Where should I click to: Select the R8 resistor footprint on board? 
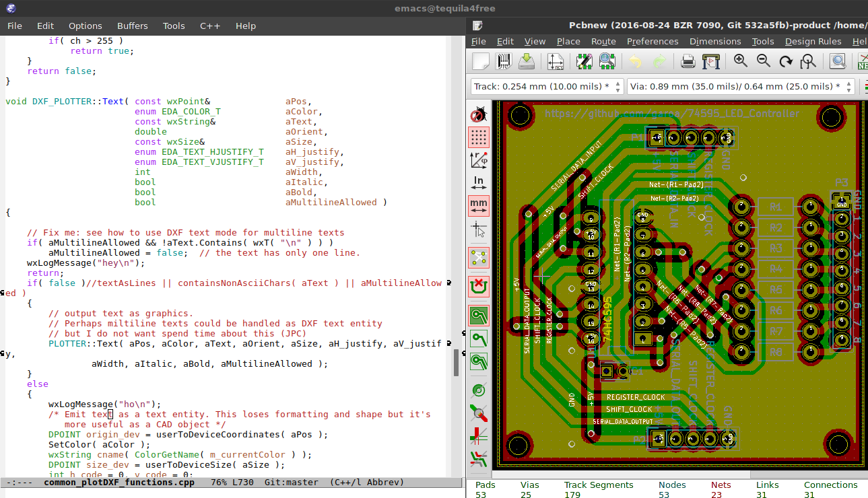point(776,351)
